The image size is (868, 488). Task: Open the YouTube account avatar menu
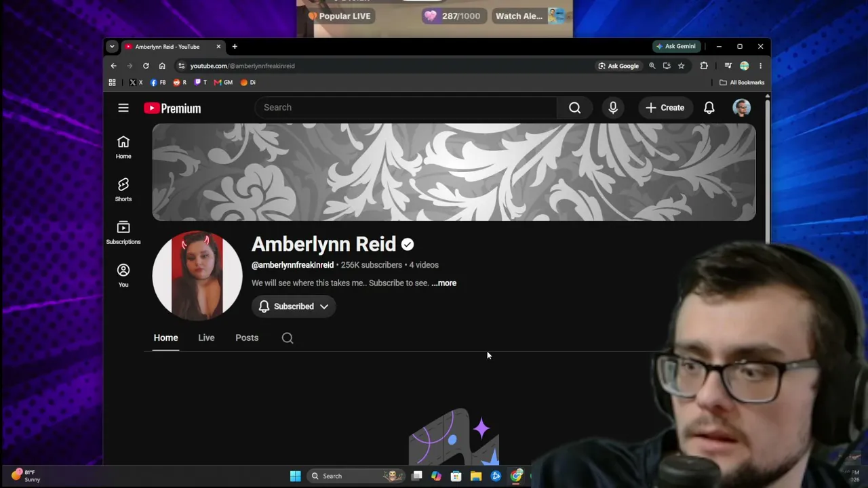click(x=742, y=108)
